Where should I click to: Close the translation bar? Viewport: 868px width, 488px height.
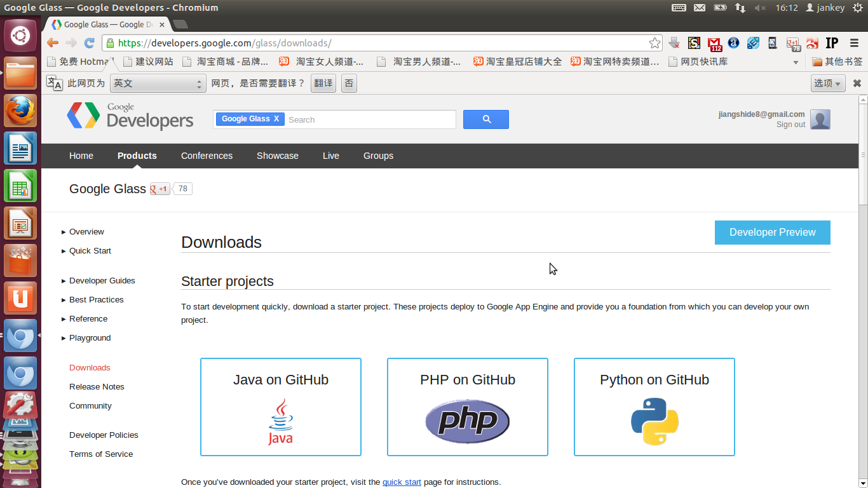click(857, 83)
